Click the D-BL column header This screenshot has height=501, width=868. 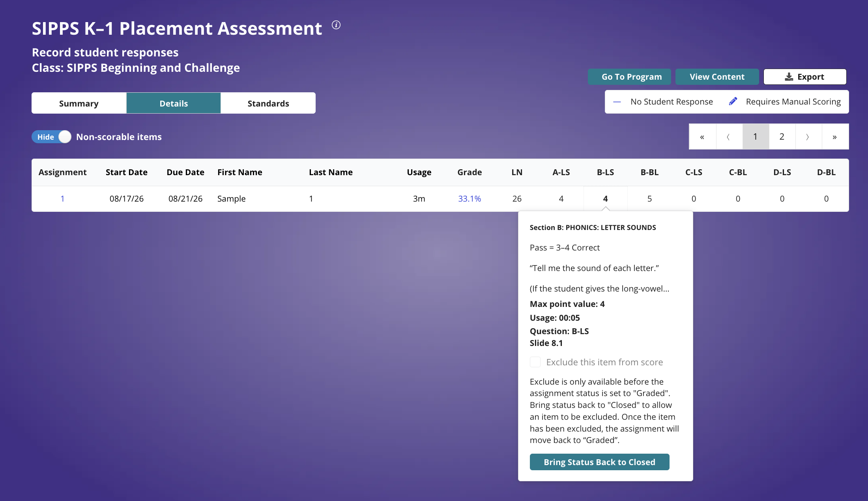click(x=826, y=172)
